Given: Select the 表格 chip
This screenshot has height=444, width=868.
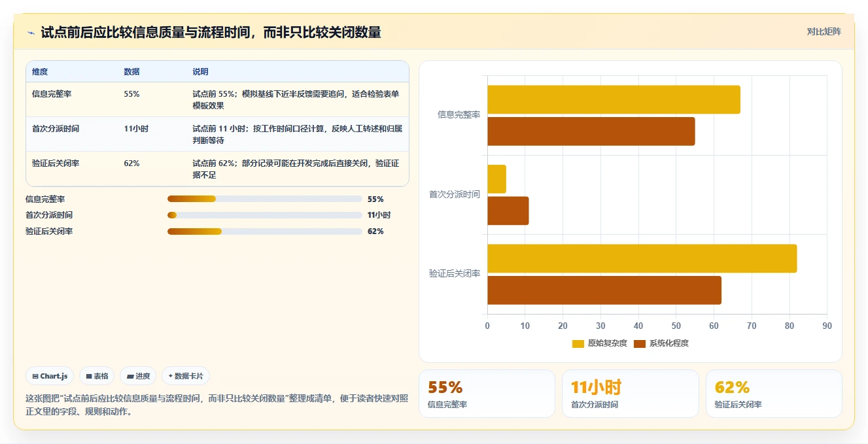Looking at the screenshot, I should (97, 376).
